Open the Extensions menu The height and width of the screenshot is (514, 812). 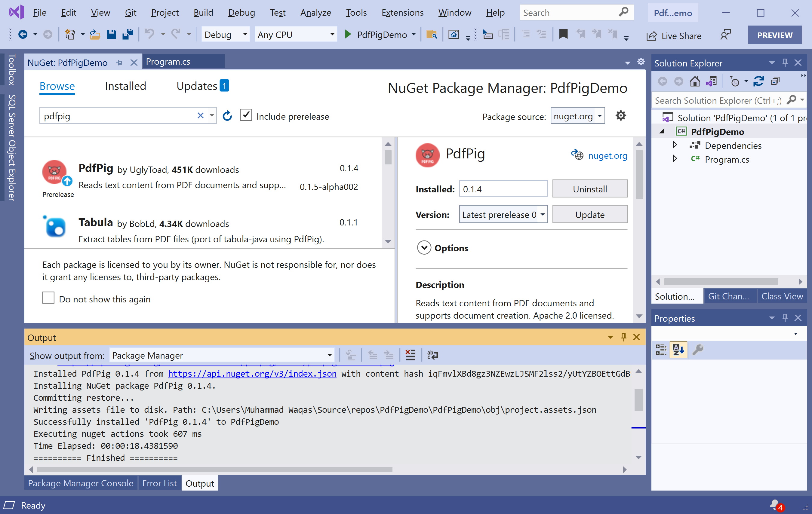coord(402,12)
